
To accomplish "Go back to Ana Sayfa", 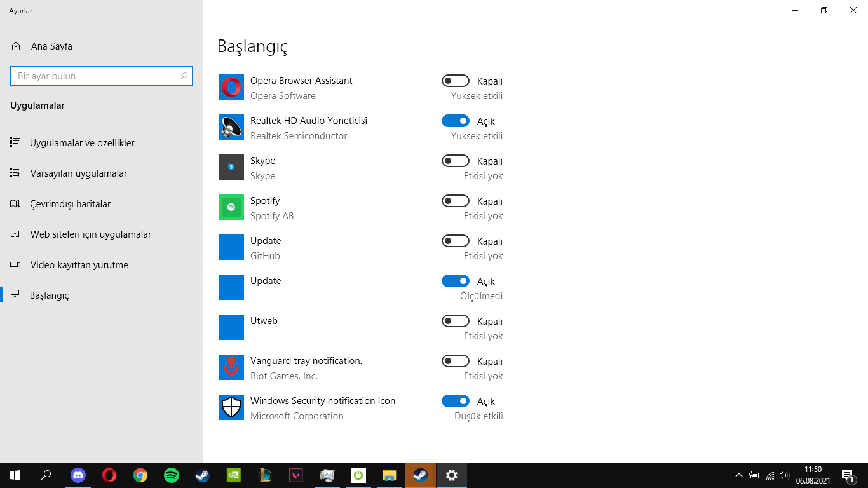I will [102, 46].
